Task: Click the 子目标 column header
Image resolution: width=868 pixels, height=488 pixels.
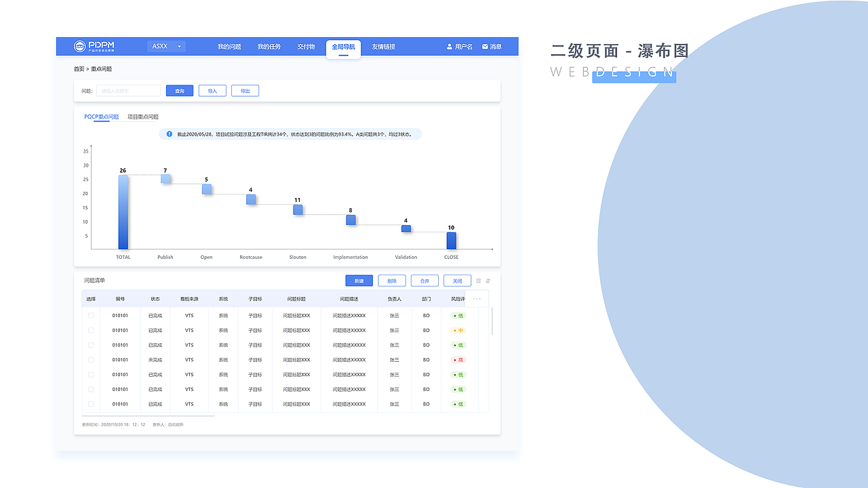Action: [255, 299]
